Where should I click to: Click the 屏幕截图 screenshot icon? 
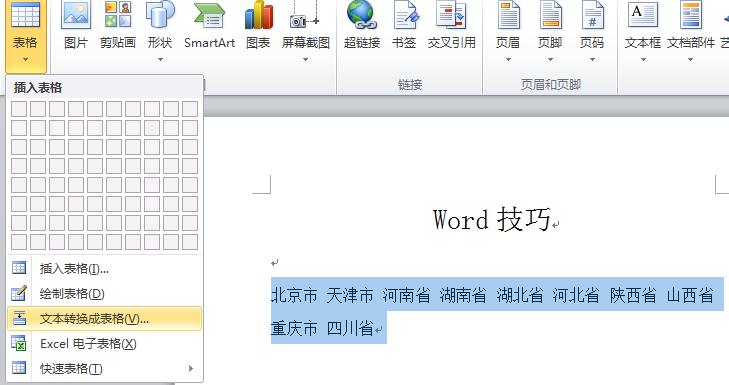click(x=305, y=15)
